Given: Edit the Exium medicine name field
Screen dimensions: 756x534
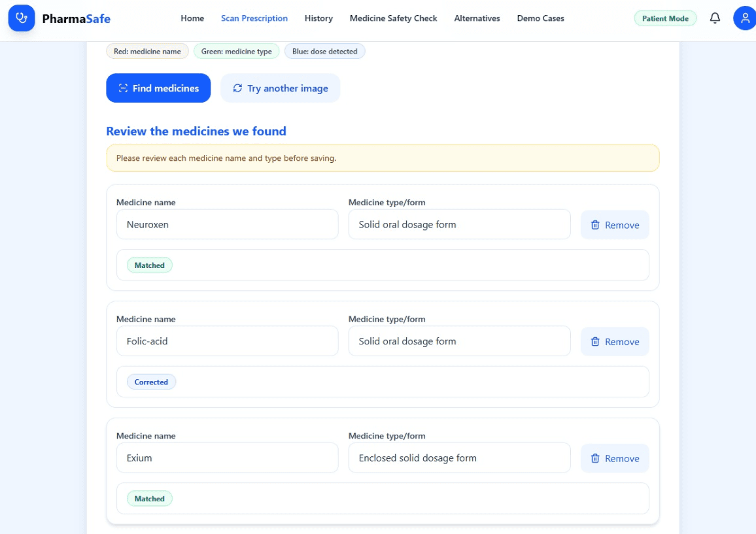Looking at the screenshot, I should [227, 458].
